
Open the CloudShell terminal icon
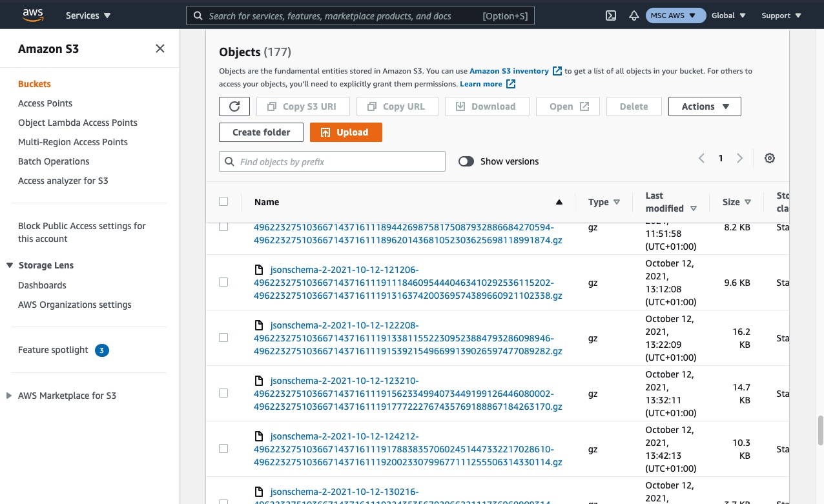tap(610, 15)
